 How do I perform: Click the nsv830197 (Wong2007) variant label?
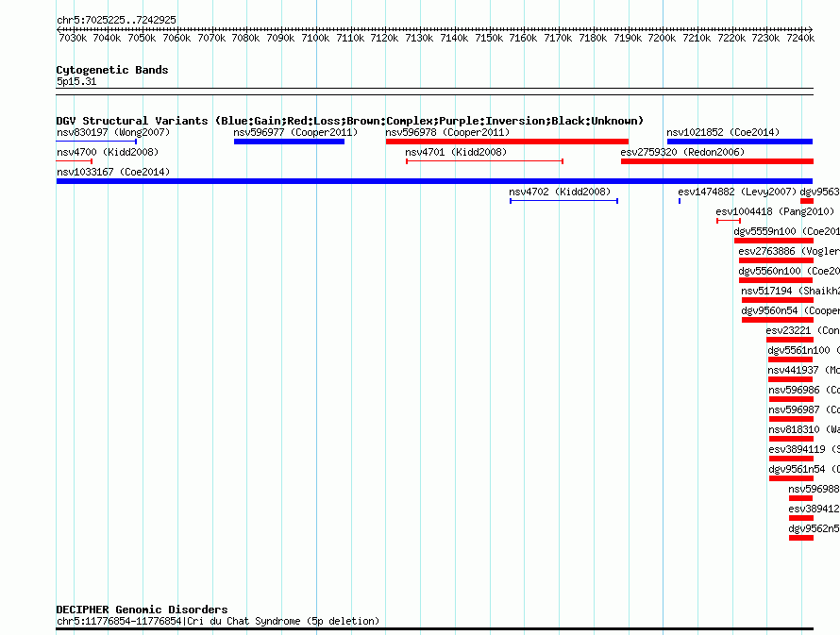point(113,132)
